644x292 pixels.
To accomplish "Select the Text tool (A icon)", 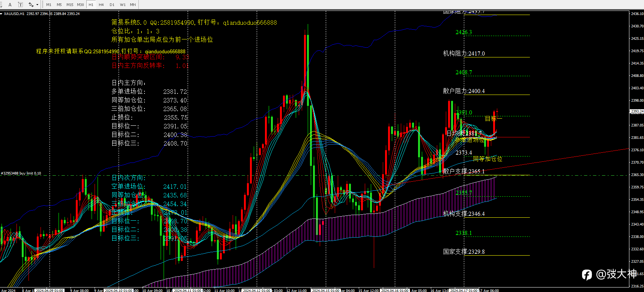I will (x=10, y=5).
